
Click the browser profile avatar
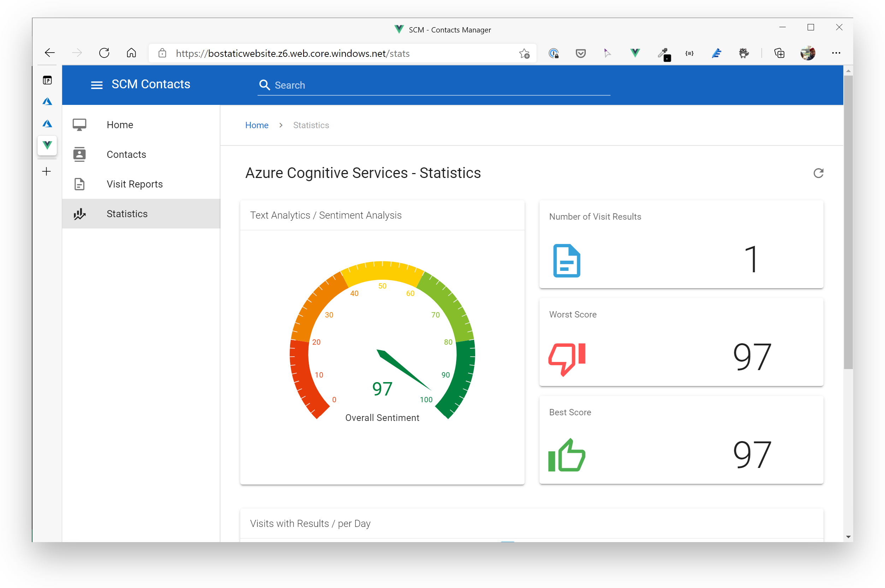[x=807, y=53]
